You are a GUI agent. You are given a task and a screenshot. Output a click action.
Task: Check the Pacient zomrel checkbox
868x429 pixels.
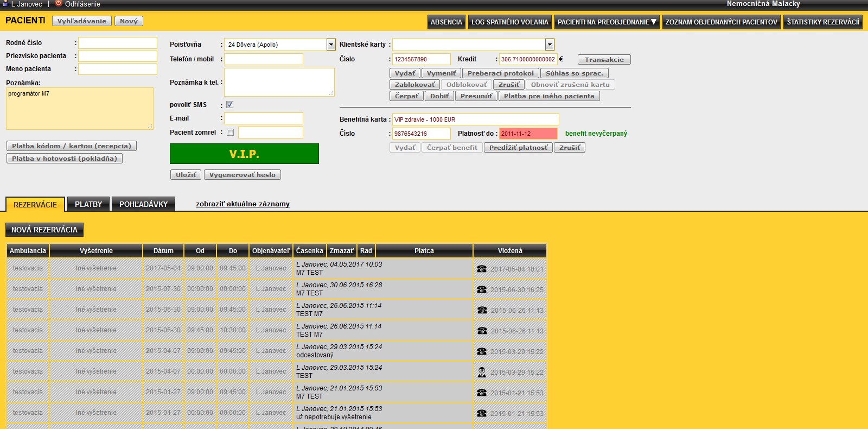230,133
